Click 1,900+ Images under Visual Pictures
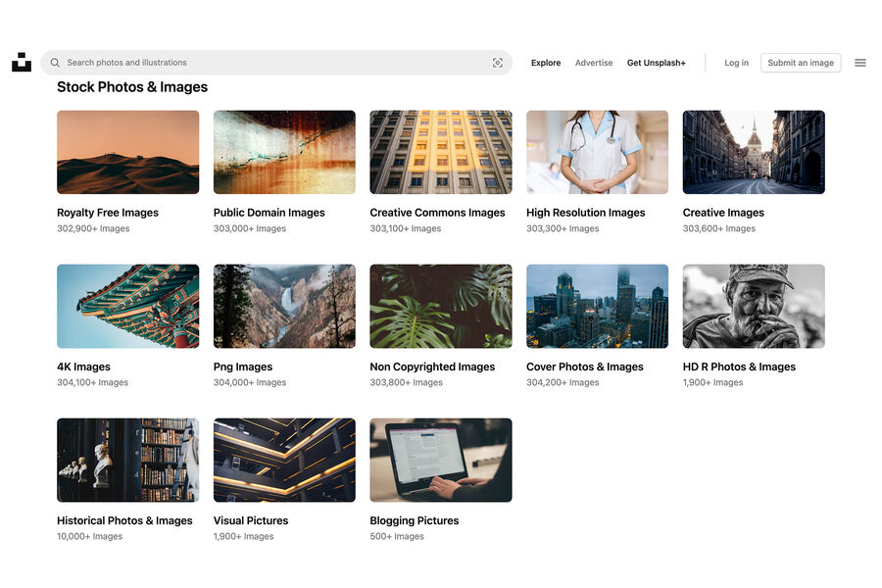Image resolution: width=882 pixels, height=588 pixels. [x=243, y=537]
